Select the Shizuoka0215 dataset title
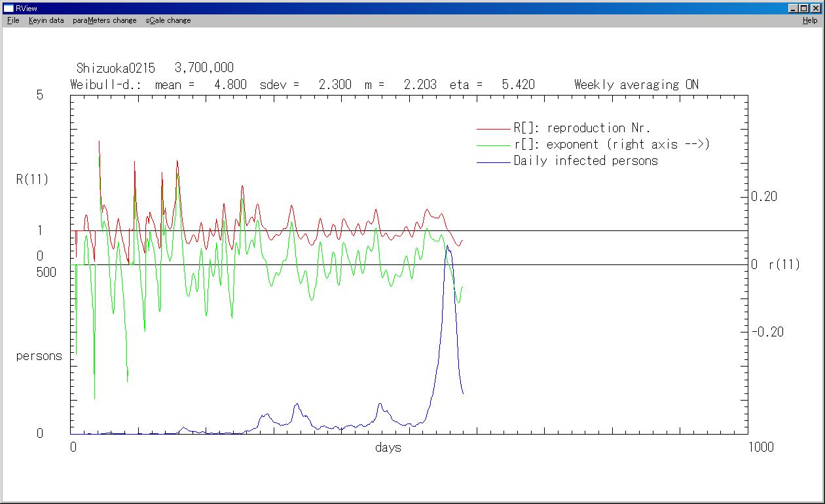 pyautogui.click(x=115, y=68)
